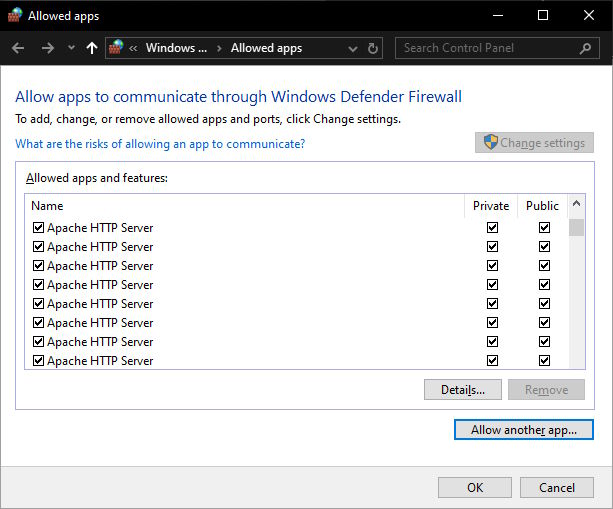Image resolution: width=613 pixels, height=509 pixels.
Task: Toggle Private checkbox in third Apache row
Action: pyautogui.click(x=492, y=265)
